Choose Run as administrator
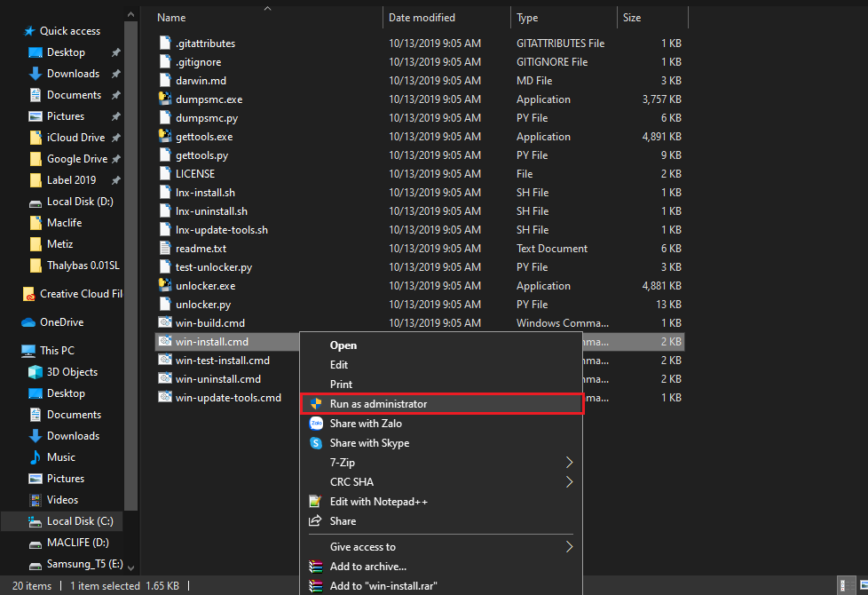The width and height of the screenshot is (868, 595). point(378,404)
